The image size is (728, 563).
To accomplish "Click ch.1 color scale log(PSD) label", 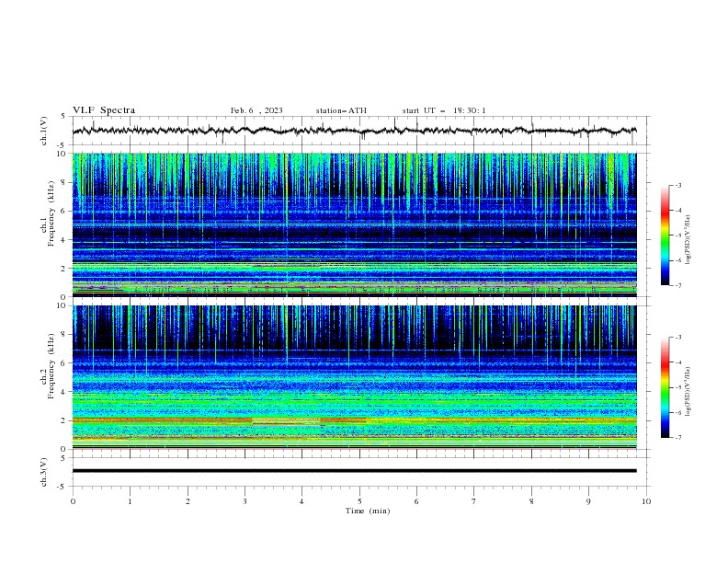I will pos(688,240).
